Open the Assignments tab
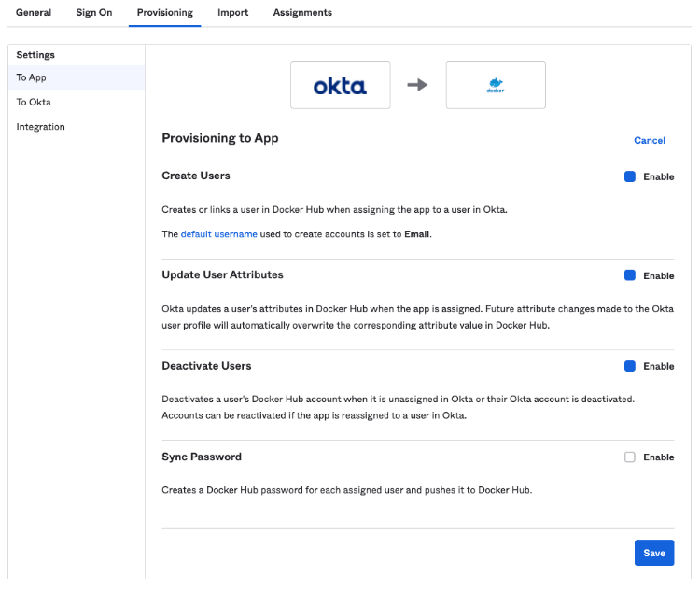Image resolution: width=700 pixels, height=590 pixels. 302,12
